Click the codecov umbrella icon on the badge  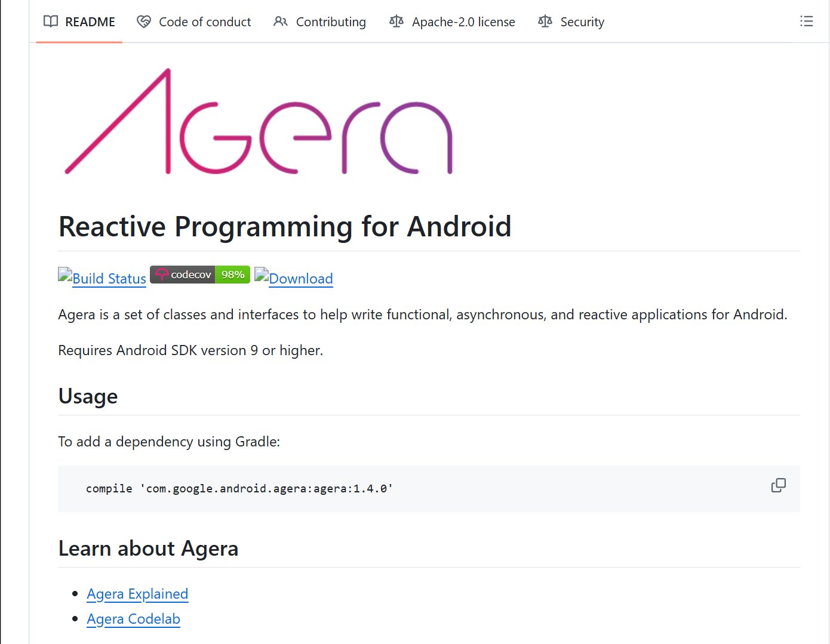coord(162,275)
